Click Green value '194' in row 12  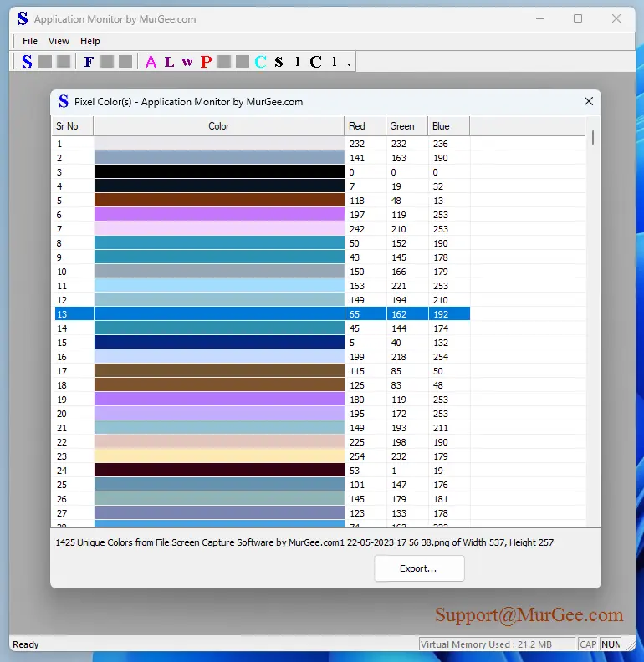(x=398, y=300)
